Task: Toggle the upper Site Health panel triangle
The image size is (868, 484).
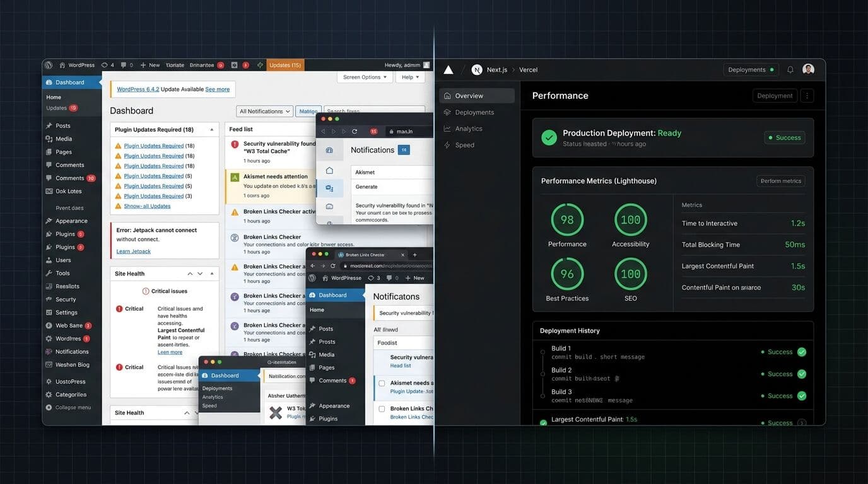Action: point(212,274)
